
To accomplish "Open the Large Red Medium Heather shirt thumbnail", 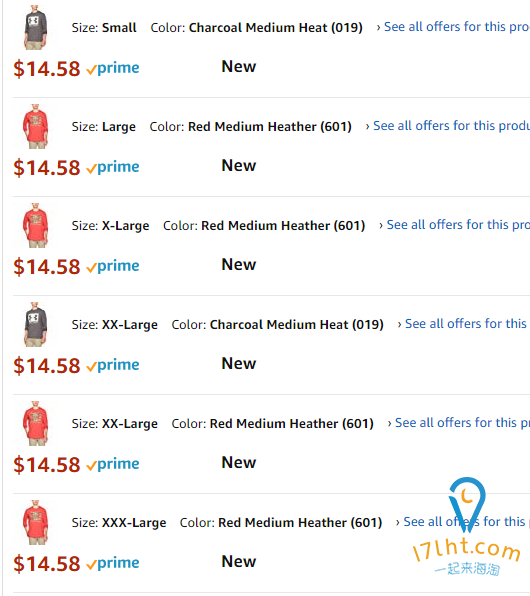I will 36,126.
